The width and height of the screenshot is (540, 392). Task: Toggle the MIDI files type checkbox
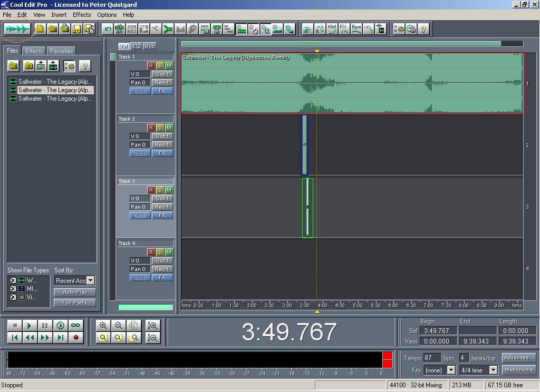[x=13, y=289]
